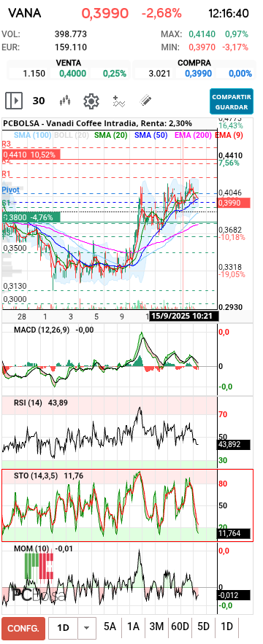This screenshot has height=644, width=263.
Task: Select the 5D time range
Action: pyautogui.click(x=203, y=626)
